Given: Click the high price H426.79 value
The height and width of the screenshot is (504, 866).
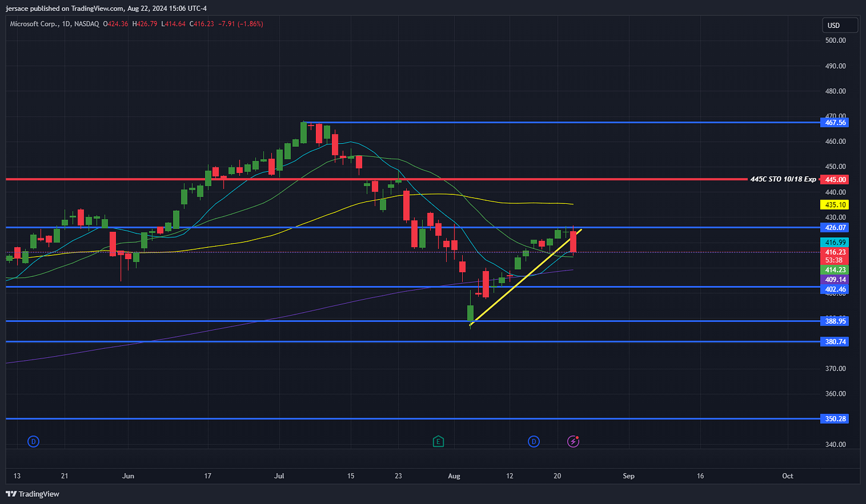Looking at the screenshot, I should (x=145, y=24).
